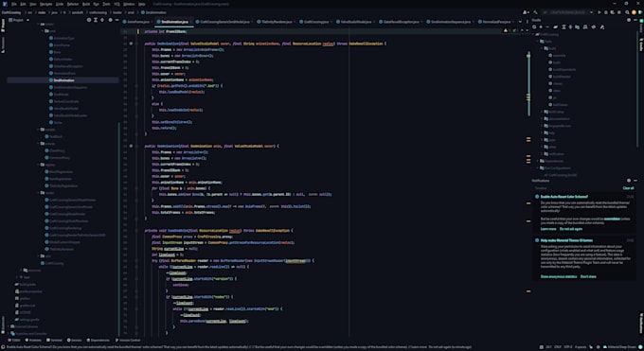Collapse all in Project panel

[x=102, y=20]
